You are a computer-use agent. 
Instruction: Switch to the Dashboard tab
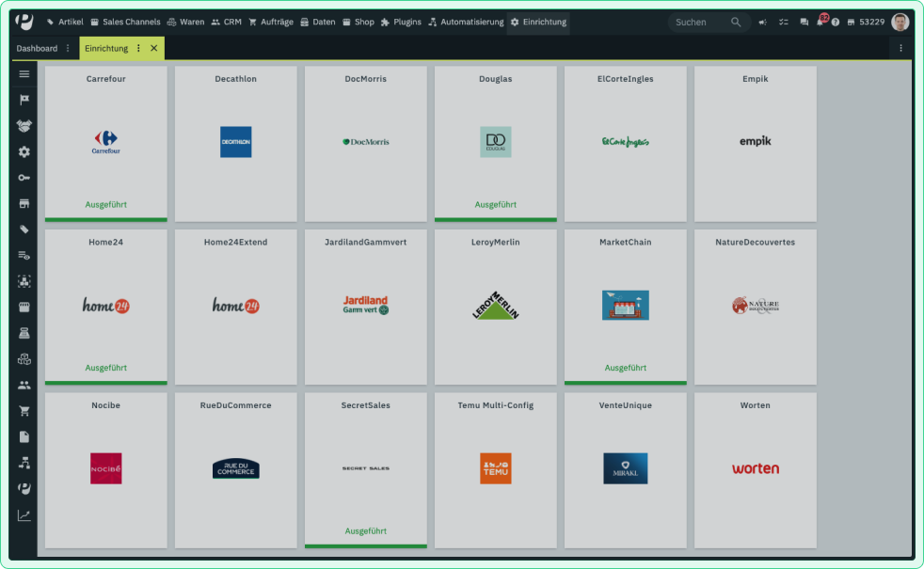pos(37,48)
